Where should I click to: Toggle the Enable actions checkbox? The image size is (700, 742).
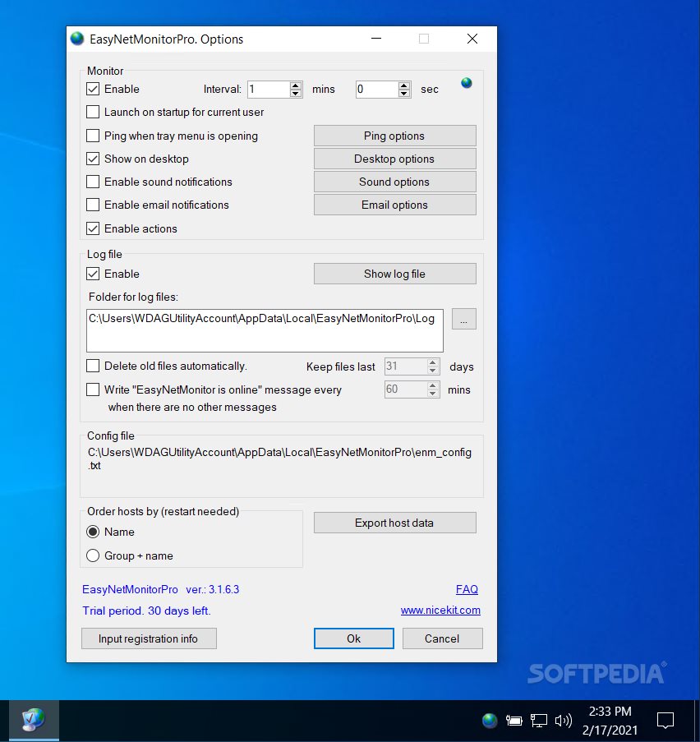[93, 228]
